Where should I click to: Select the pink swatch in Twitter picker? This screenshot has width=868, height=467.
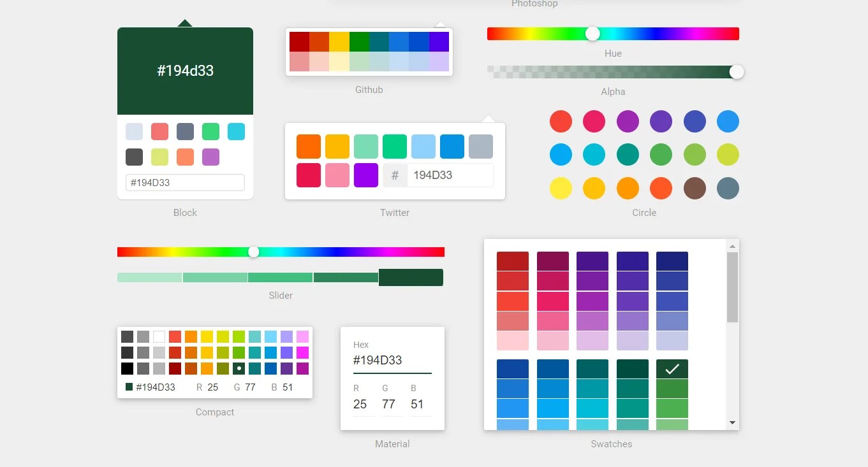pyautogui.click(x=337, y=175)
